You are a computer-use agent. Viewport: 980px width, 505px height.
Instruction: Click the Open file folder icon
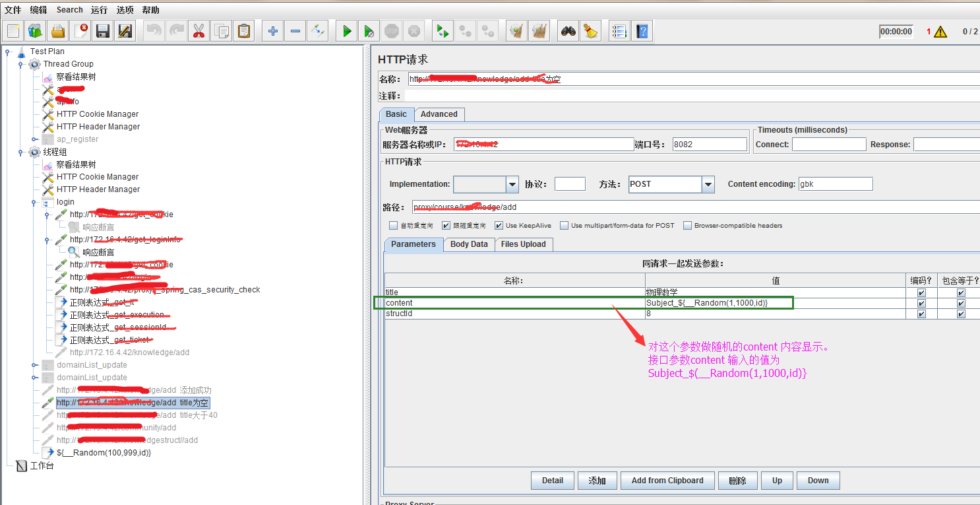[58, 30]
